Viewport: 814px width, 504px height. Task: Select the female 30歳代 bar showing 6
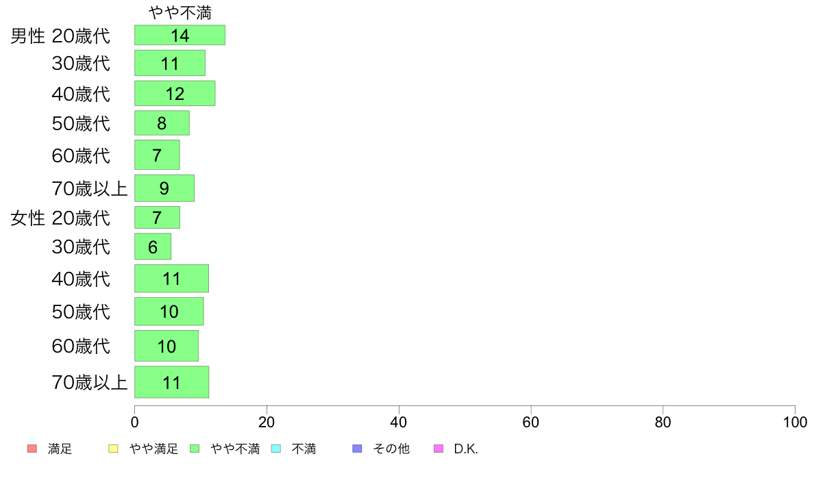153,247
